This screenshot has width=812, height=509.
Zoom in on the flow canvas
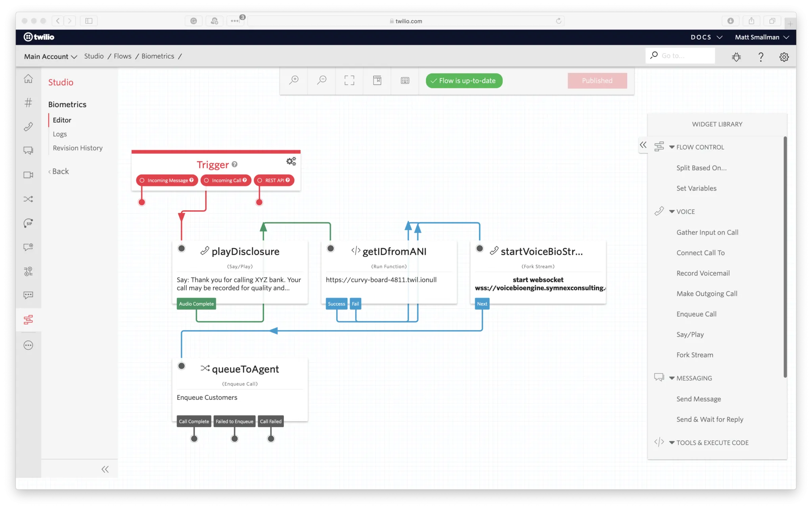click(294, 80)
